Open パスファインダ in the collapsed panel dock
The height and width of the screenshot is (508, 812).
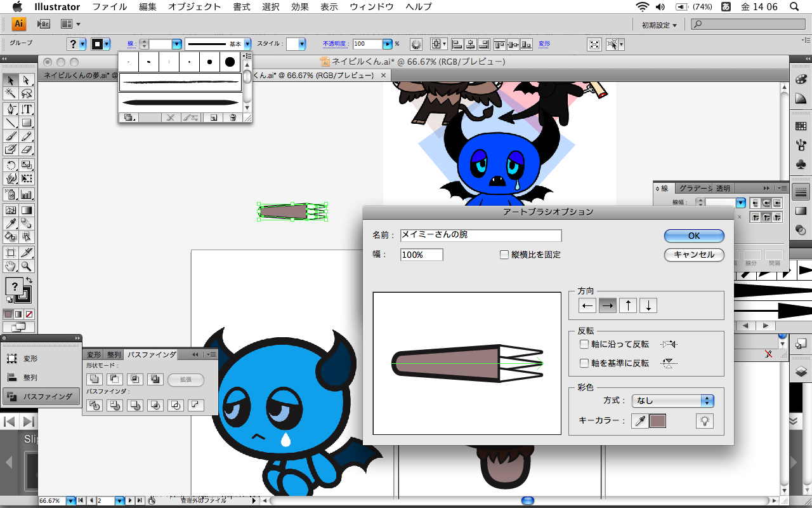[x=41, y=396]
